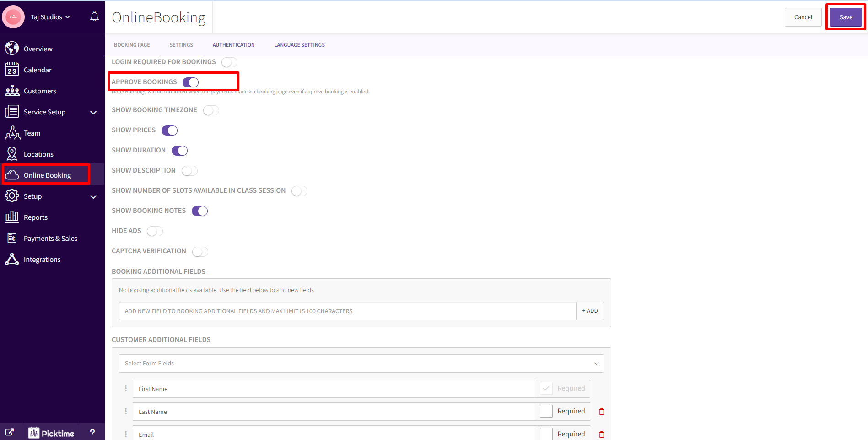Open the notification bell

pyautogui.click(x=94, y=16)
